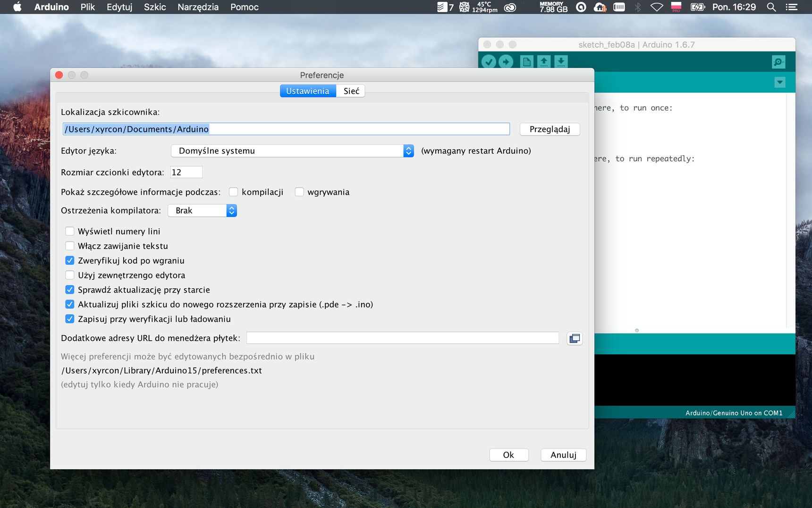Open the Serial Monitor magnifier icon
The image size is (812, 508).
click(778, 62)
